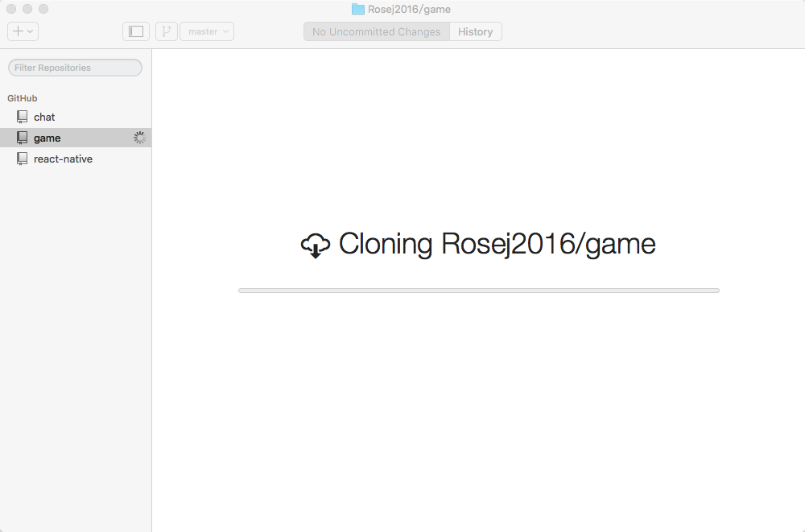Screen dimensions: 805x532
Task: Select the No Uncommitted Changes tab
Action: 376,31
